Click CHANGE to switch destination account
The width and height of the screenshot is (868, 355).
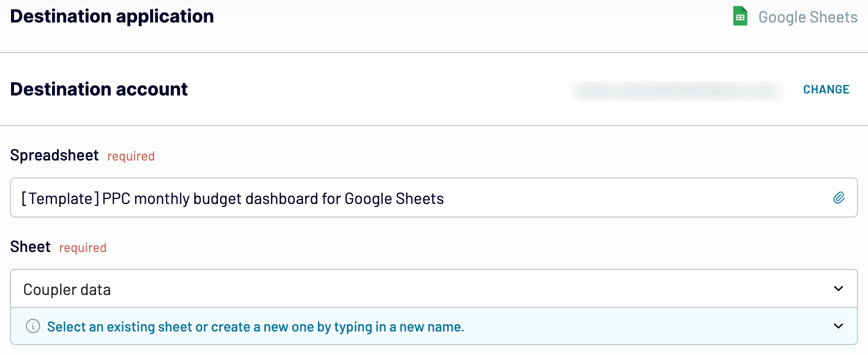point(826,89)
